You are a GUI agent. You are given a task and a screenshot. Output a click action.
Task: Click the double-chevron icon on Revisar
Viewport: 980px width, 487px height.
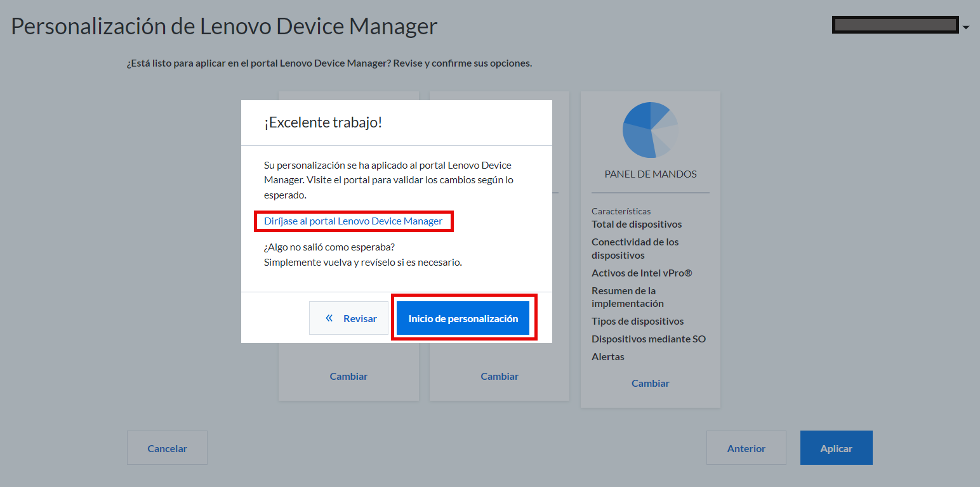point(329,318)
